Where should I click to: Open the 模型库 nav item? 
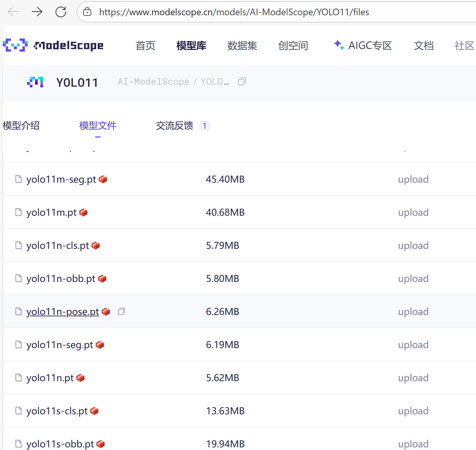pos(191,46)
